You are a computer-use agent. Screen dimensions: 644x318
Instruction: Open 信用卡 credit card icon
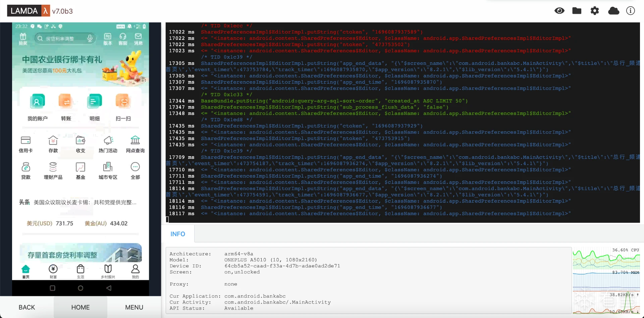[x=26, y=144]
